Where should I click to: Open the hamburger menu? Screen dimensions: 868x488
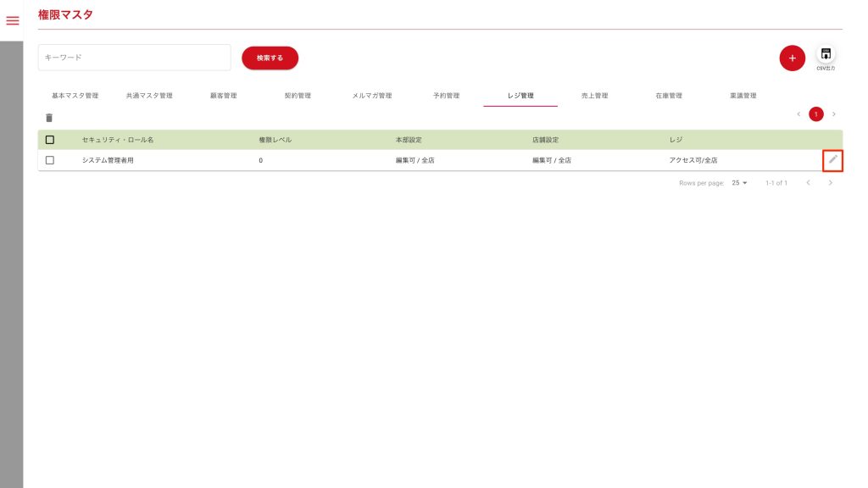pyautogui.click(x=12, y=20)
